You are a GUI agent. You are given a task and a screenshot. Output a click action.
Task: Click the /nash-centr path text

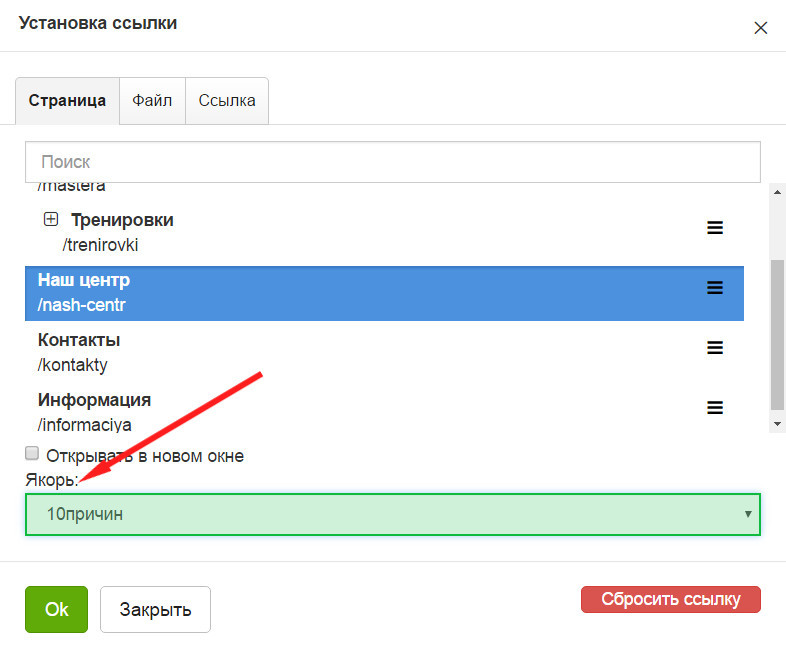point(82,305)
